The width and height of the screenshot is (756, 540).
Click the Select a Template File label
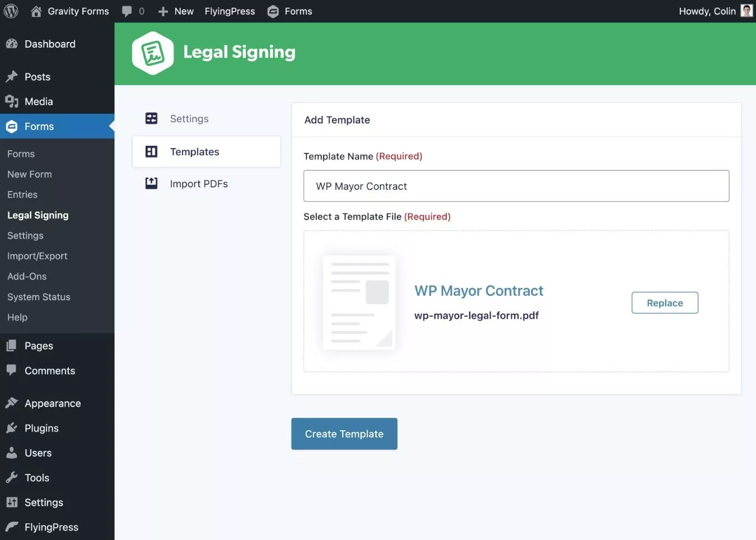pyautogui.click(x=377, y=217)
